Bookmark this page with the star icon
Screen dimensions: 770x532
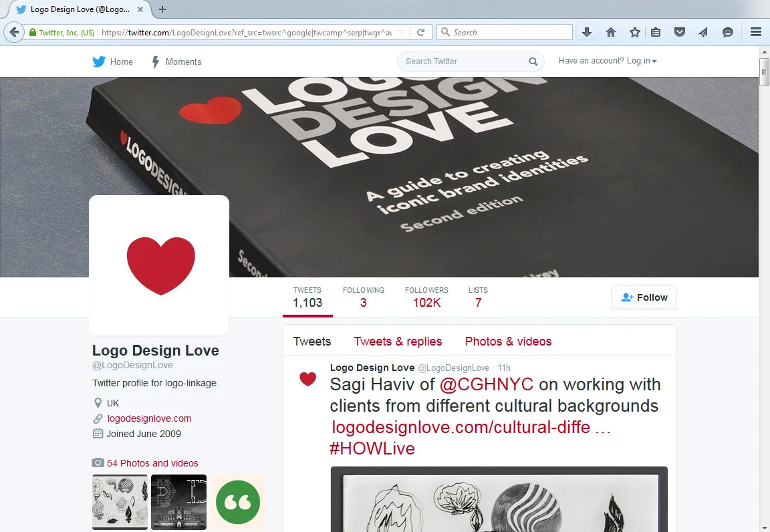click(x=634, y=33)
